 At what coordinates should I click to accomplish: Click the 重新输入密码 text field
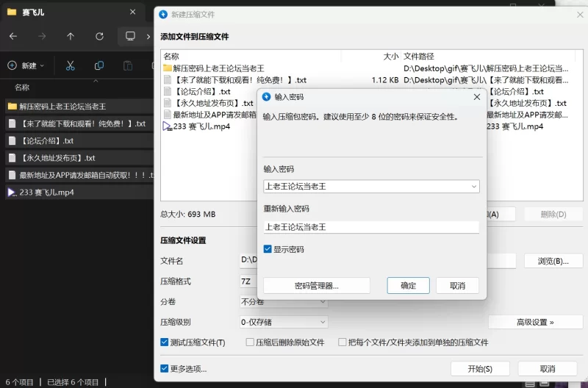(371, 227)
